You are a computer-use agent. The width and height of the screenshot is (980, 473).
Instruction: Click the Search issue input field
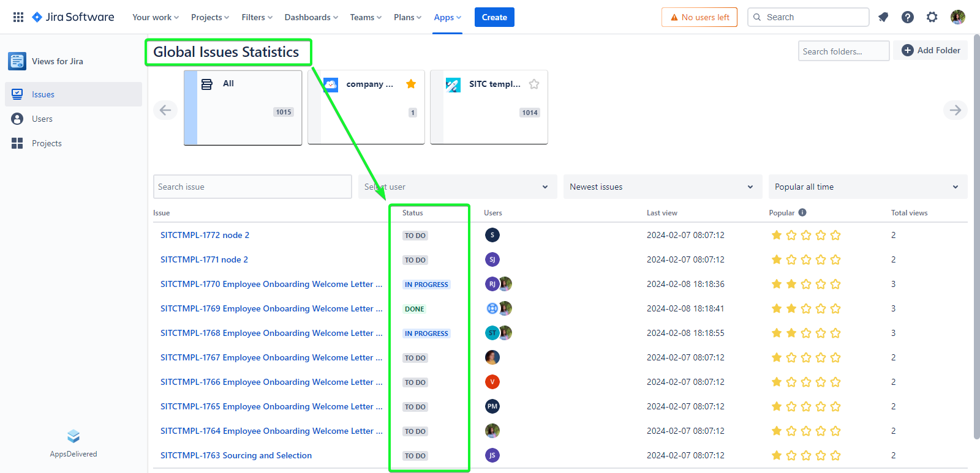coord(252,187)
